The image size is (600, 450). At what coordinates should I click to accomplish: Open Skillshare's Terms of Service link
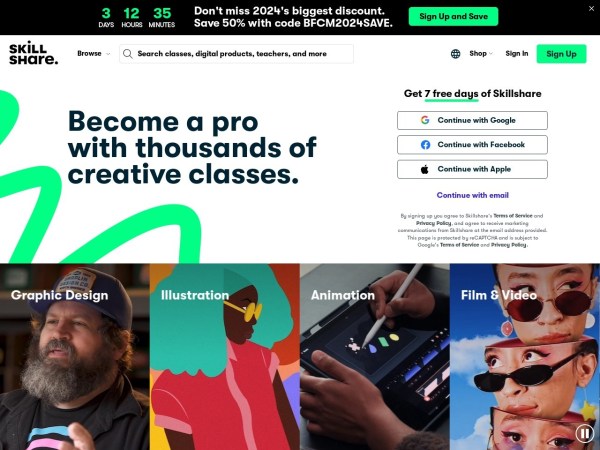[513, 216]
